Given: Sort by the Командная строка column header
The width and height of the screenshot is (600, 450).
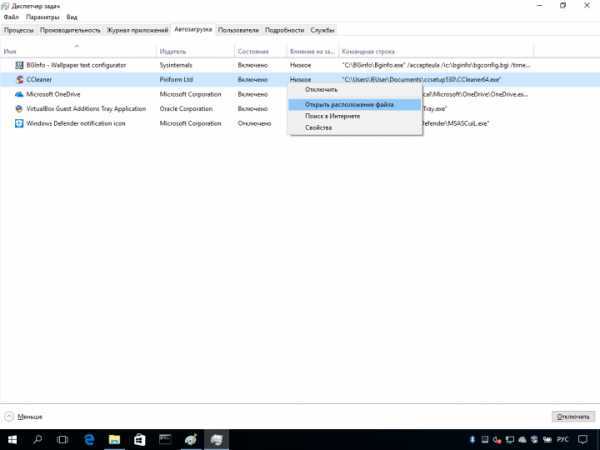Looking at the screenshot, I should point(436,51).
